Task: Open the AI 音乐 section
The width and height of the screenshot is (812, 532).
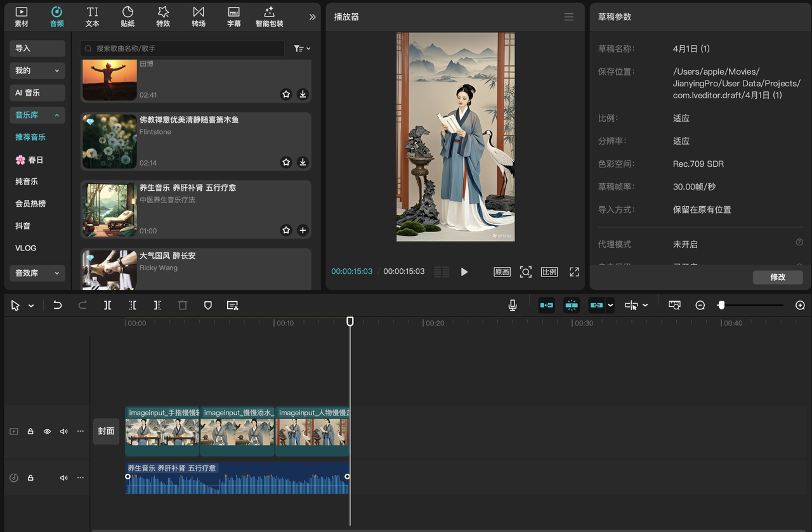Action: coord(37,93)
